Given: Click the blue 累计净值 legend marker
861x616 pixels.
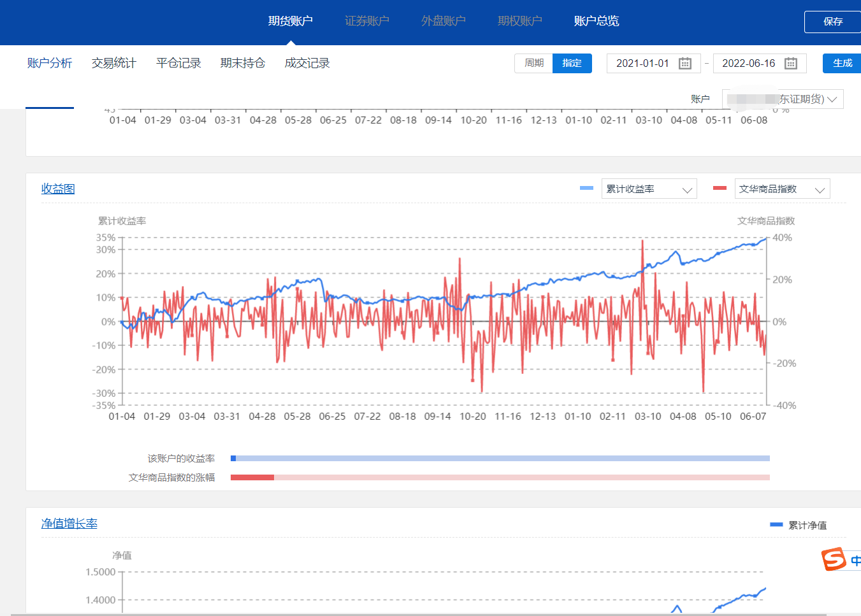Looking at the screenshot, I should coord(776,524).
